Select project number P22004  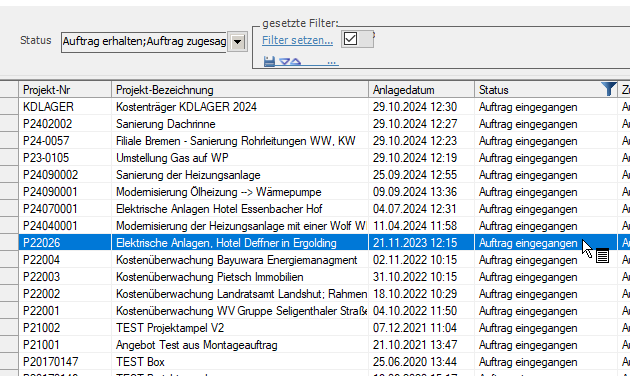click(x=41, y=260)
